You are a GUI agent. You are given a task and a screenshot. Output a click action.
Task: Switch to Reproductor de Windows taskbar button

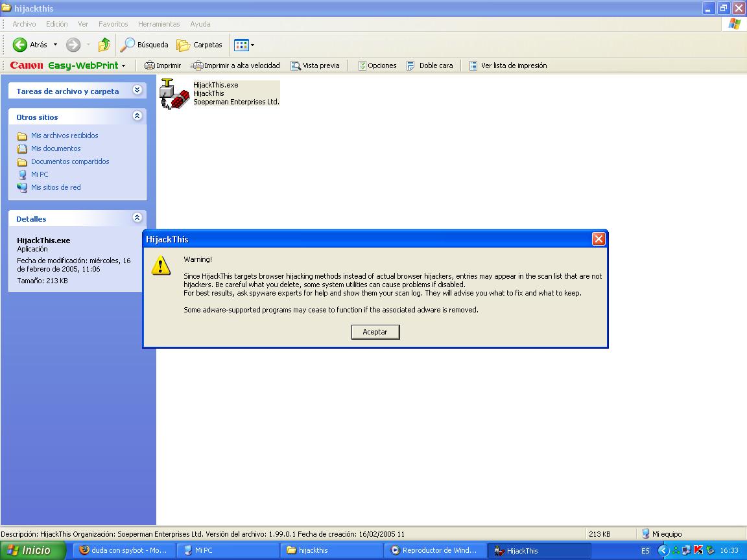(x=435, y=550)
